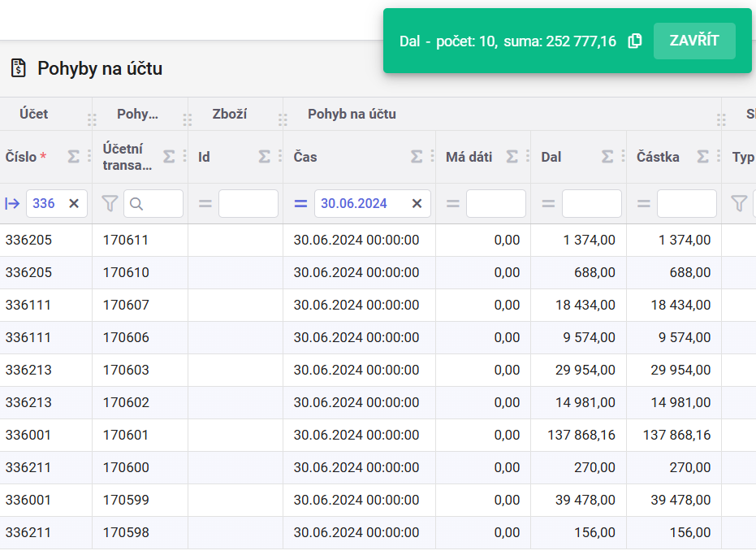The width and height of the screenshot is (756, 555).
Task: Click the 336 filter value in Číslo
Action: coord(43,204)
